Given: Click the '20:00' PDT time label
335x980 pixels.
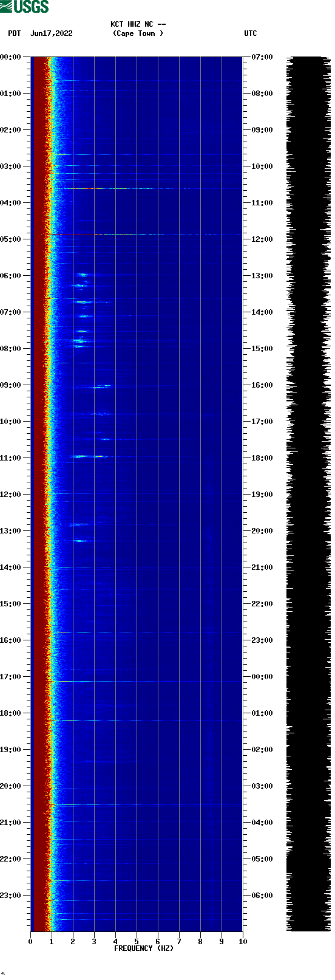Looking at the screenshot, I should (11, 786).
